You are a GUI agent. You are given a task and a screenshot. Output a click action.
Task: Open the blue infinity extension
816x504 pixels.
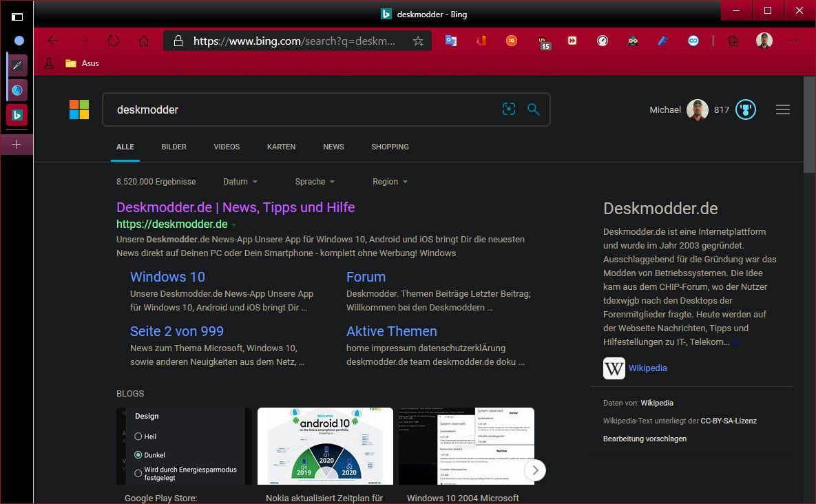click(x=693, y=41)
